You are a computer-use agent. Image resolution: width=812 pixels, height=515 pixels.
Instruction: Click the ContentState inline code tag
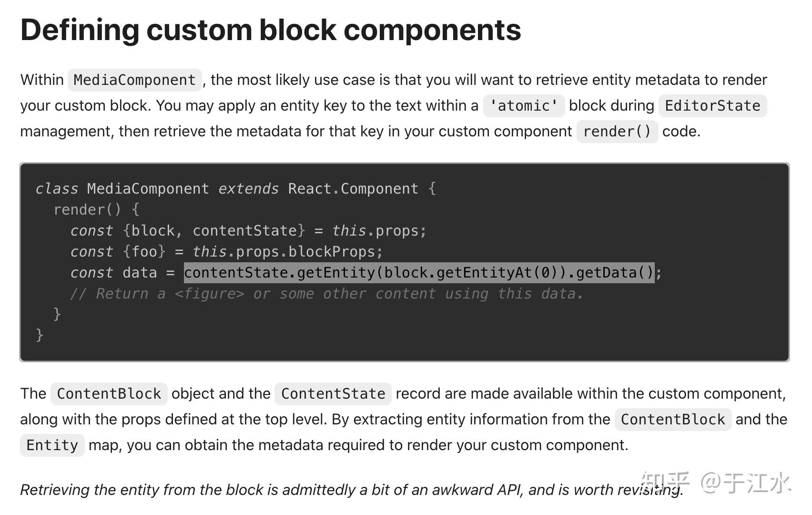(x=333, y=393)
